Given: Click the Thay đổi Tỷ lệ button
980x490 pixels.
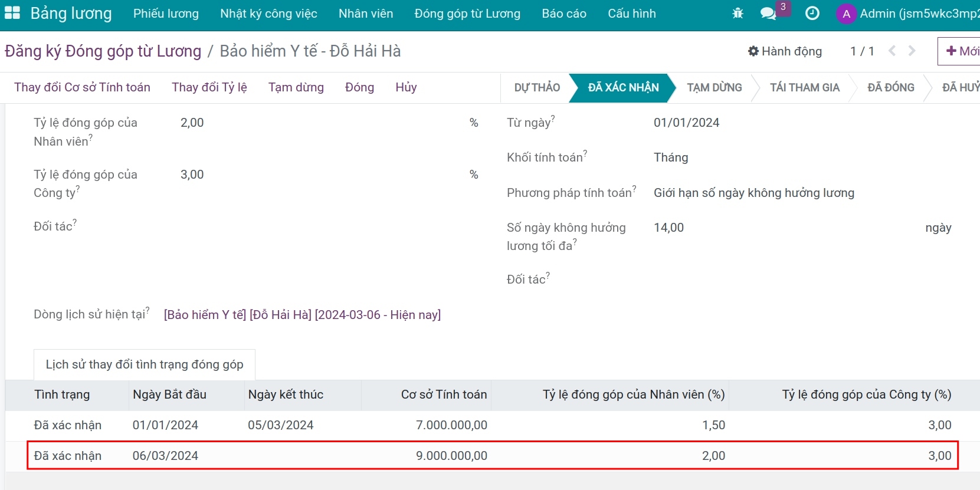Looking at the screenshot, I should [x=209, y=87].
